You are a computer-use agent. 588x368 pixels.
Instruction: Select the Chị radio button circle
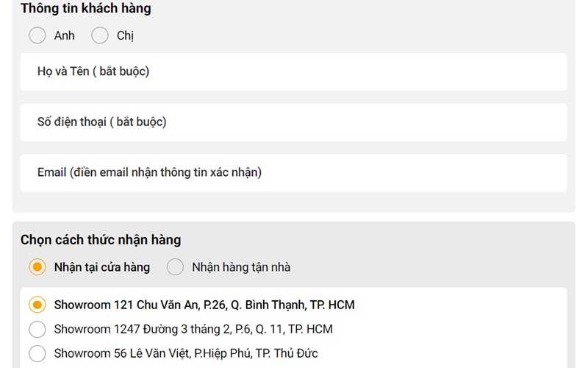tap(100, 35)
